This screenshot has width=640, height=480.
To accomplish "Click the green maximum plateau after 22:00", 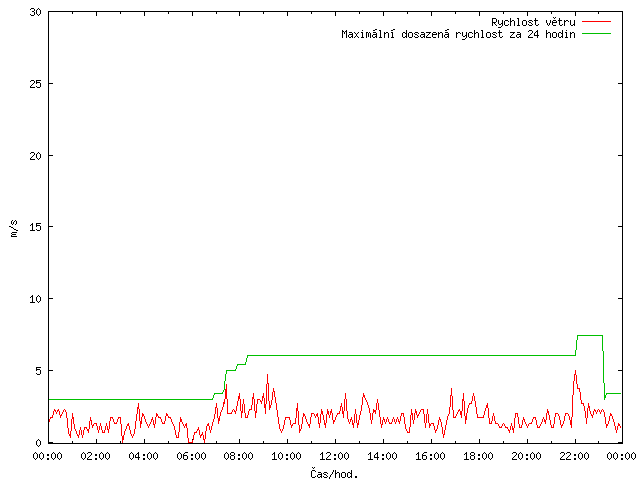I will [590, 336].
